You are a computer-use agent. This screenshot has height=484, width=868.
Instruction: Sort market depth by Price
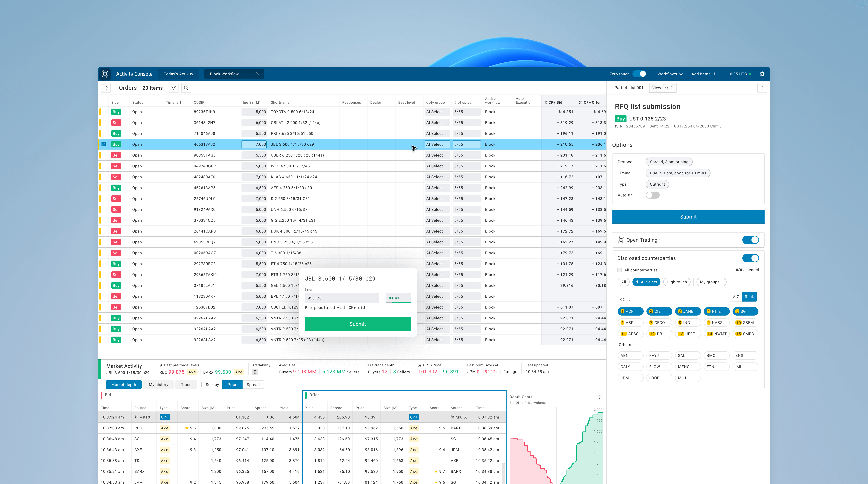pyautogui.click(x=232, y=385)
